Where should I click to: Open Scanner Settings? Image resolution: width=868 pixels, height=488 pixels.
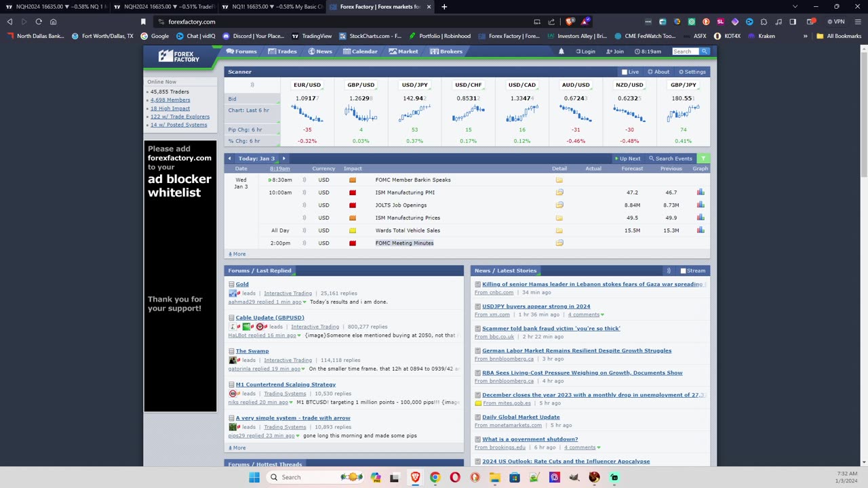pos(692,72)
